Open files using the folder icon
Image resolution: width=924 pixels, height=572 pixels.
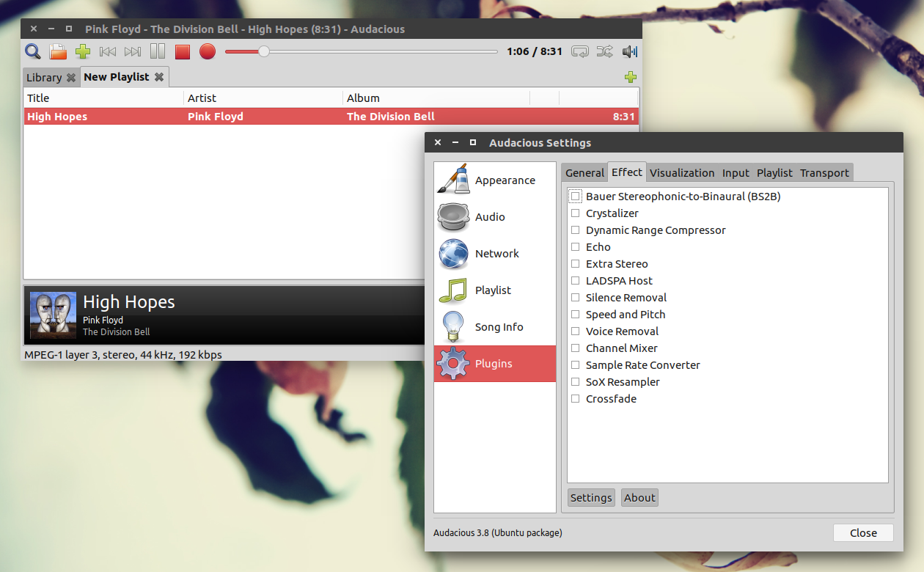click(58, 51)
